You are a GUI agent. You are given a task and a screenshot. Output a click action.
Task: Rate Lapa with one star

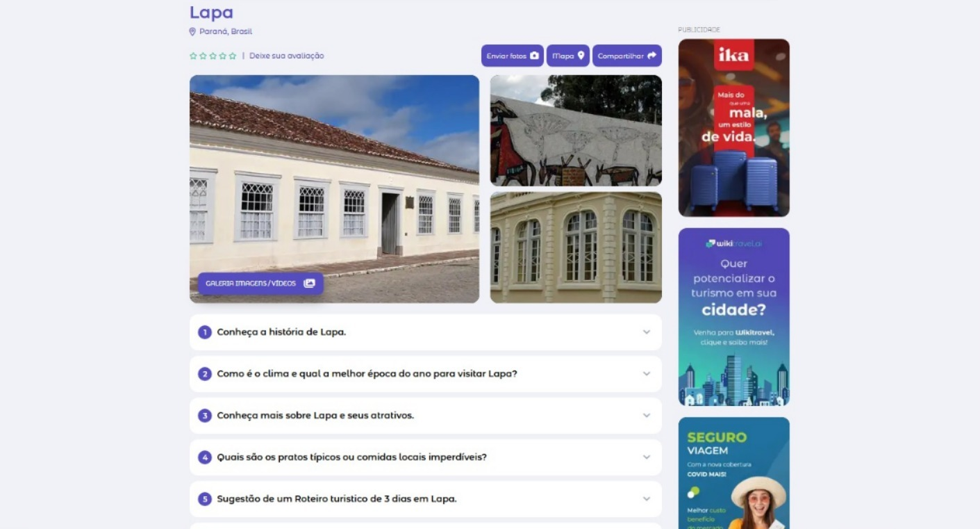[193, 56]
